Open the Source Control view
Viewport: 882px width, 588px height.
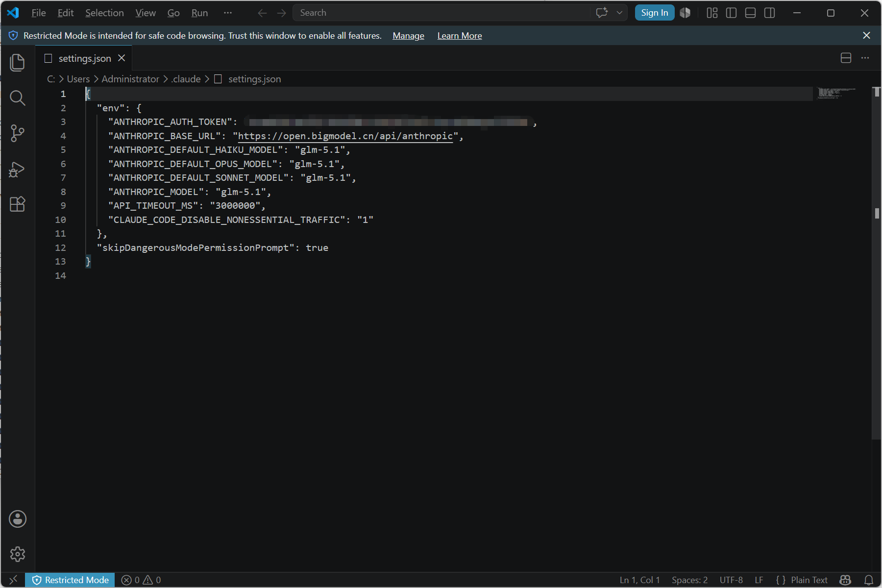pos(18,133)
